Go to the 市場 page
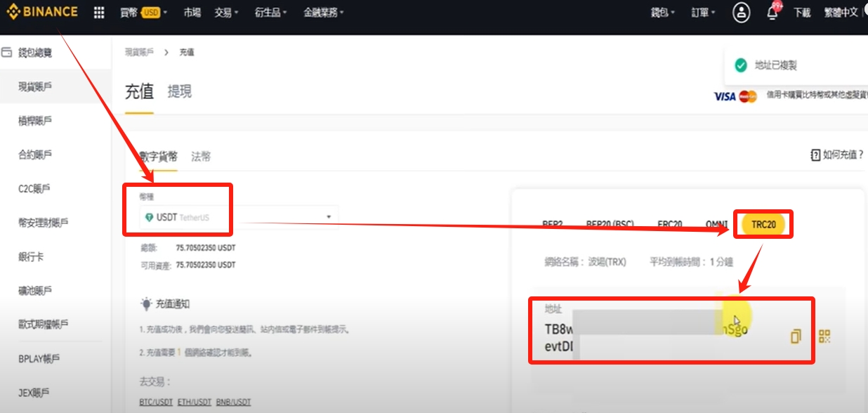 click(x=191, y=13)
